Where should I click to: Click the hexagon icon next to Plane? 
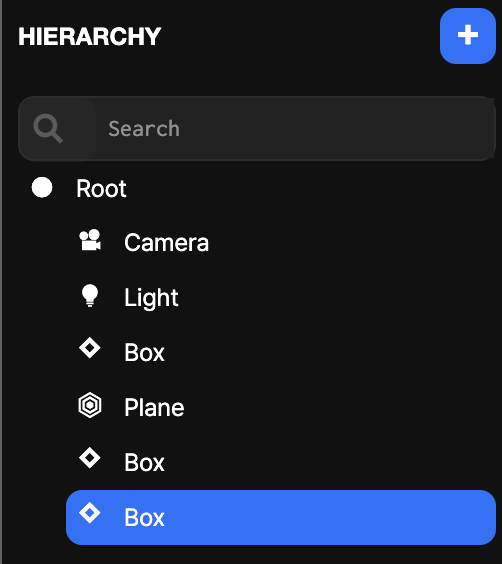click(90, 405)
